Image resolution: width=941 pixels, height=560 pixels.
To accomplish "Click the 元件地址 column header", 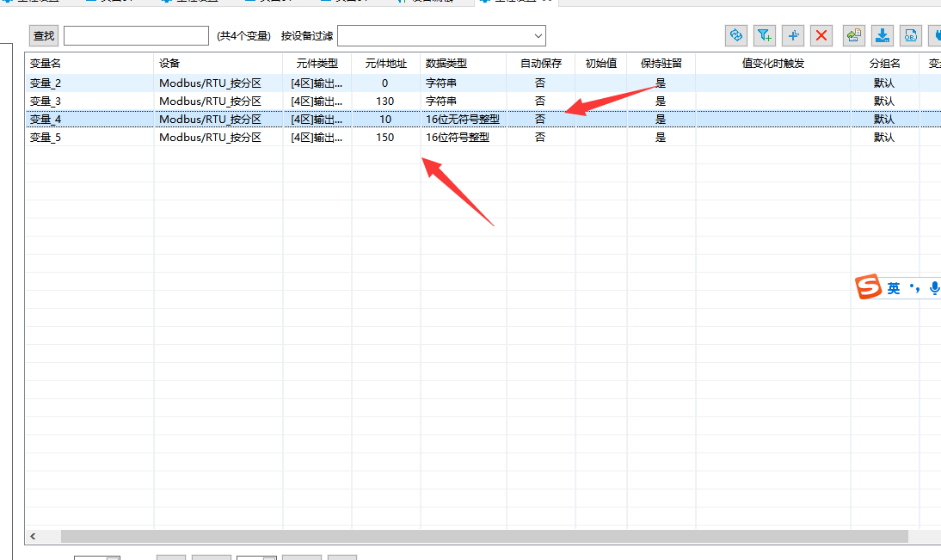I will [x=386, y=64].
